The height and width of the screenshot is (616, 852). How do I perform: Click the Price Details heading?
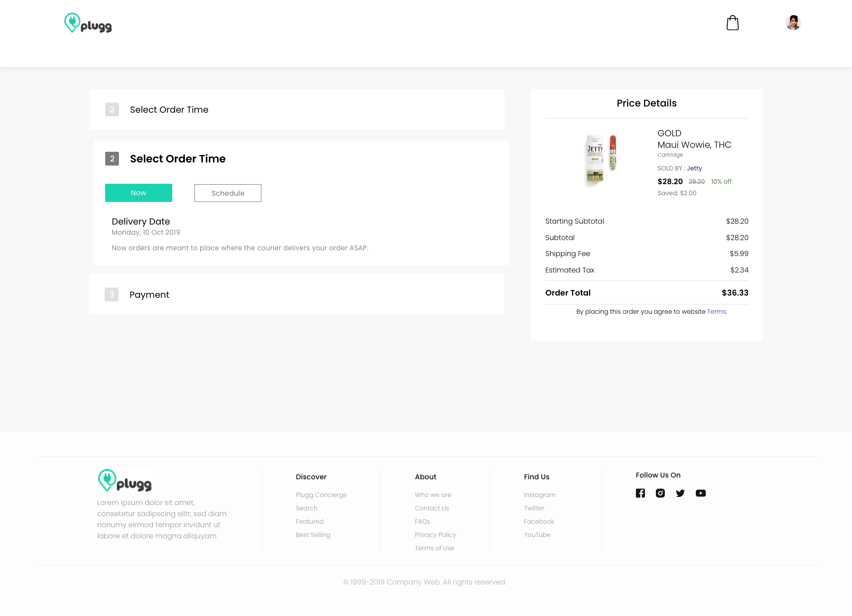tap(647, 103)
